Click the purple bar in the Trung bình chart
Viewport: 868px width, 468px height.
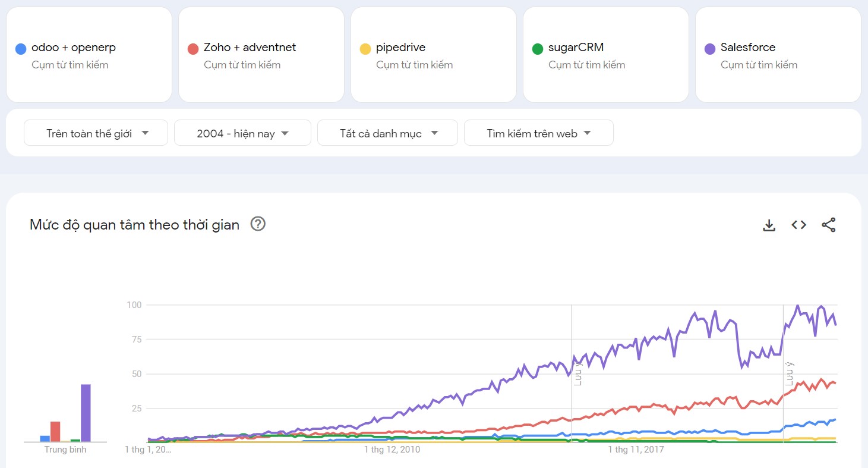click(85, 412)
